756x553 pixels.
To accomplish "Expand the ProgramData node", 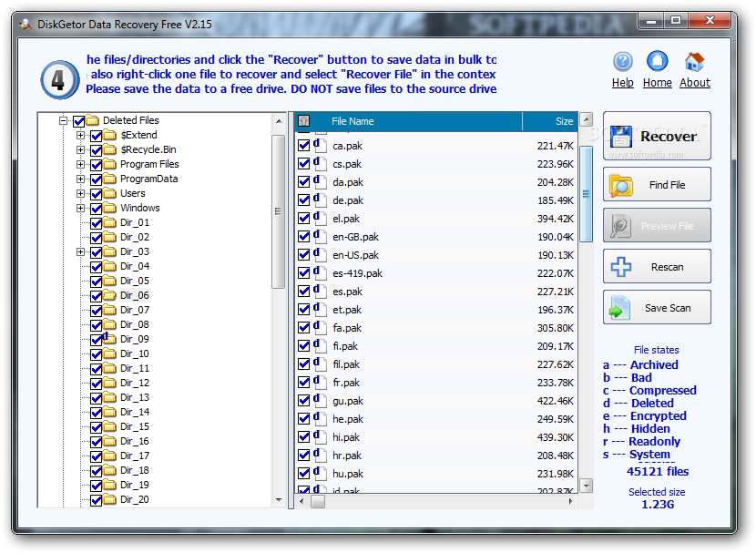I will click(x=80, y=179).
